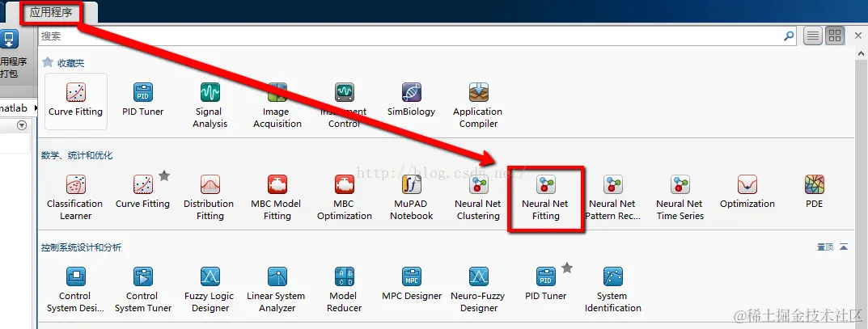
Task: Launch the System Identification app
Action: [613, 289]
